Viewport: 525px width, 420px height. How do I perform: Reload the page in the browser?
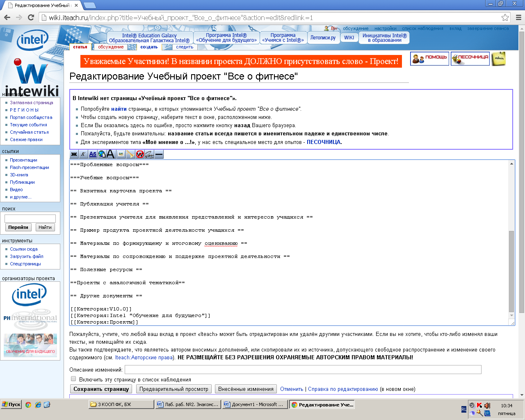pos(31,17)
